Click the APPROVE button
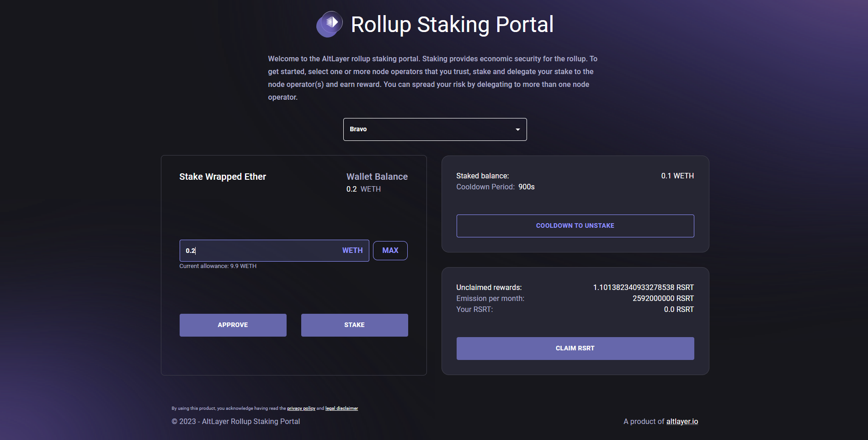The image size is (868, 440). 233,325
